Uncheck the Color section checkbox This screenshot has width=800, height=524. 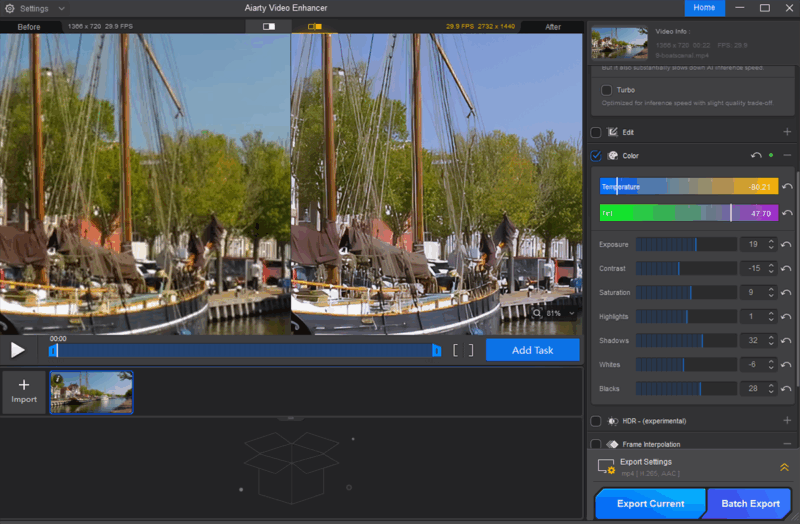(596, 156)
